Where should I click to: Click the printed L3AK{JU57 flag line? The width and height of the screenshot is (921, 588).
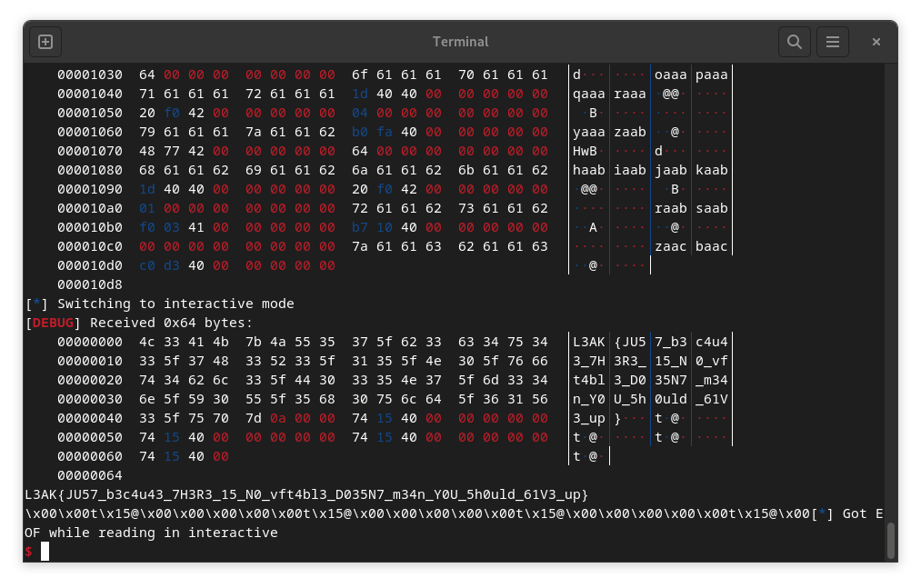coord(306,494)
